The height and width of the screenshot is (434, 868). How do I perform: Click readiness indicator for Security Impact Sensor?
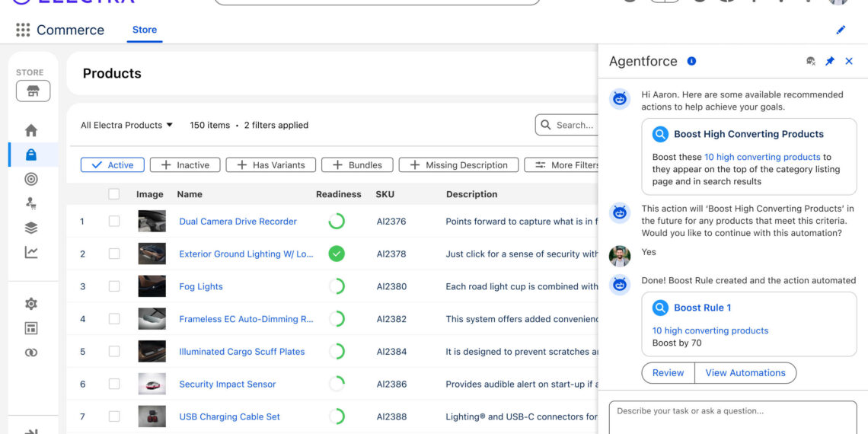pos(337,385)
